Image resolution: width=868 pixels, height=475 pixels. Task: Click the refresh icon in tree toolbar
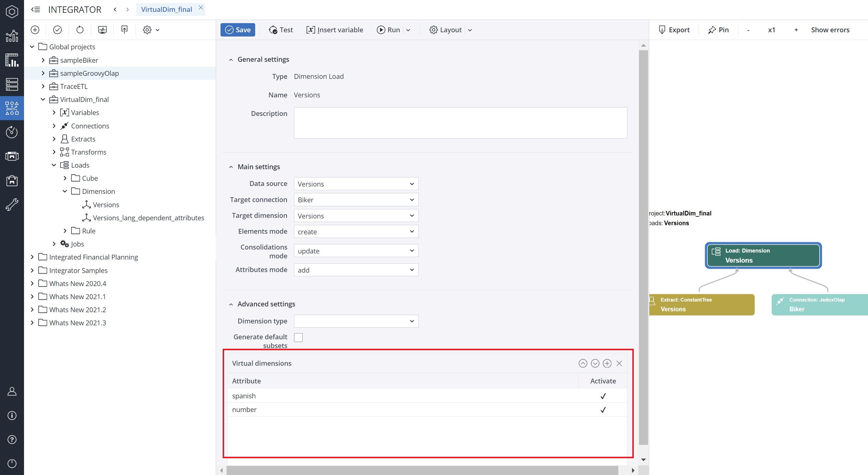click(x=80, y=30)
